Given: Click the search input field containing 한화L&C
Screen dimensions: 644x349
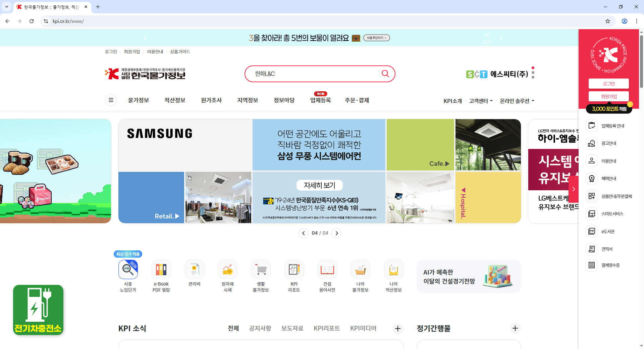Looking at the screenshot, I should [315, 74].
